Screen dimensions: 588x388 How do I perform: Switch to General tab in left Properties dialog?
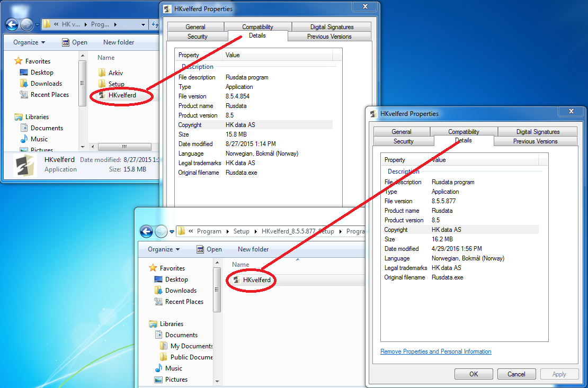tap(195, 27)
